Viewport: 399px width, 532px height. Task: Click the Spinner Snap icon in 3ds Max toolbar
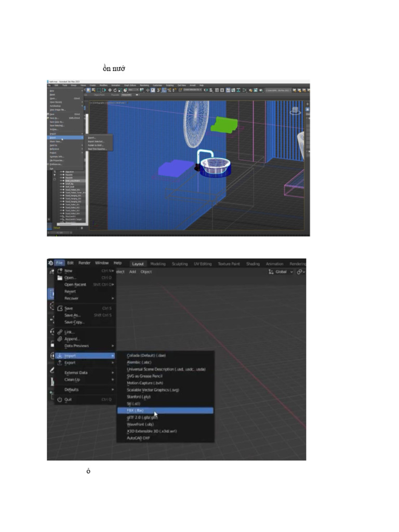(x=175, y=90)
